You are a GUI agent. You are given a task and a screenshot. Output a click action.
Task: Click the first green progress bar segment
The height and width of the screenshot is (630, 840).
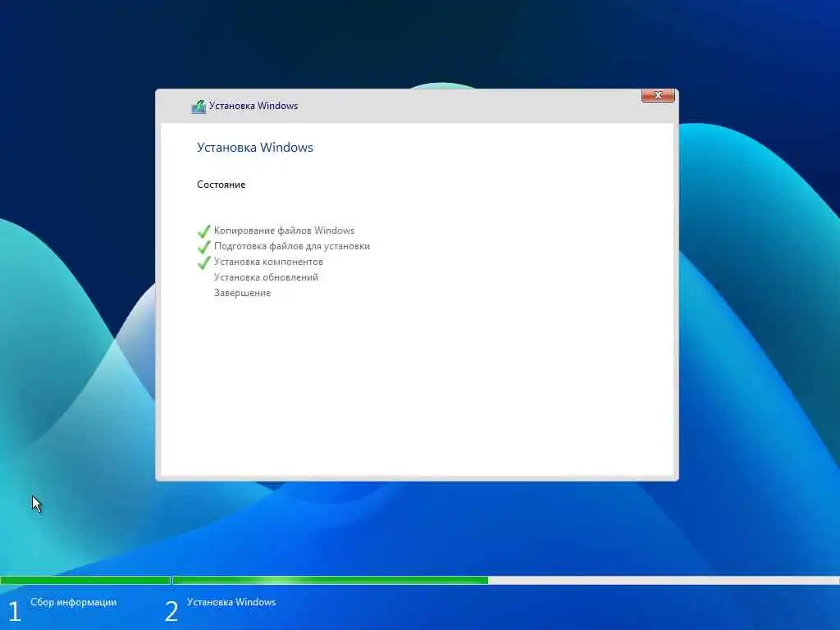coord(85,580)
